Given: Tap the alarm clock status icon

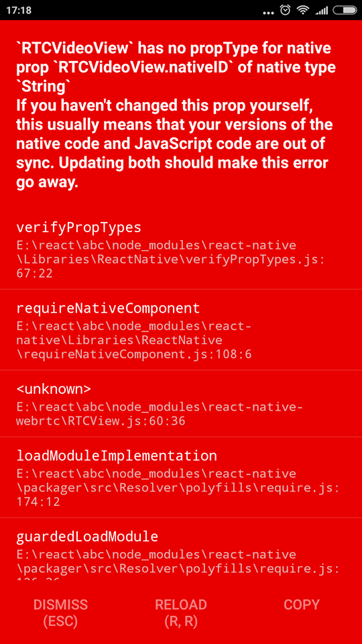Looking at the screenshot, I should pos(286,10).
